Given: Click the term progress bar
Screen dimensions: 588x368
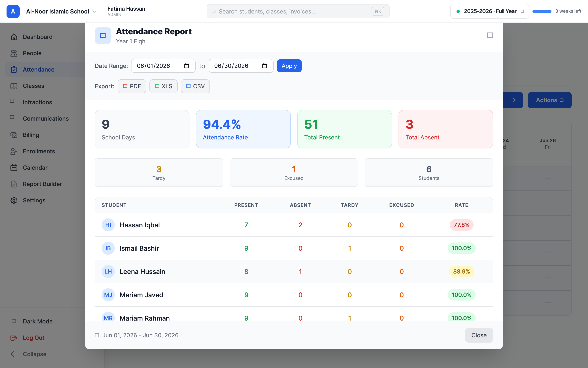Looking at the screenshot, I should (x=542, y=11).
